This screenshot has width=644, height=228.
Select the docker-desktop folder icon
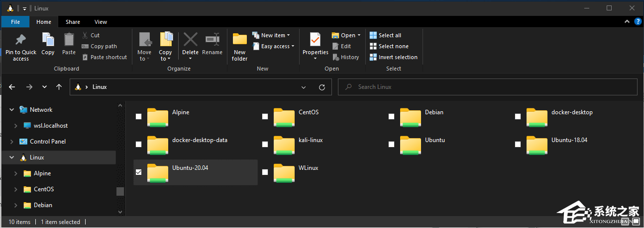[537, 117]
